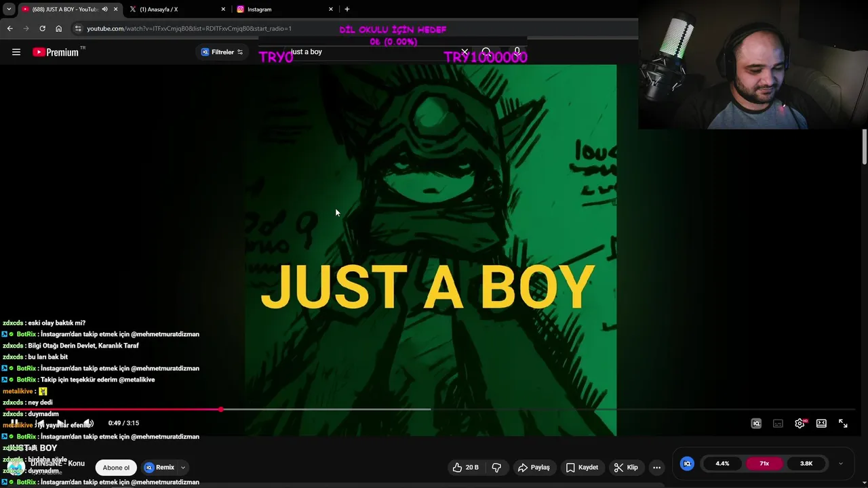Reload the page
This screenshot has height=488, width=868.
(42, 28)
